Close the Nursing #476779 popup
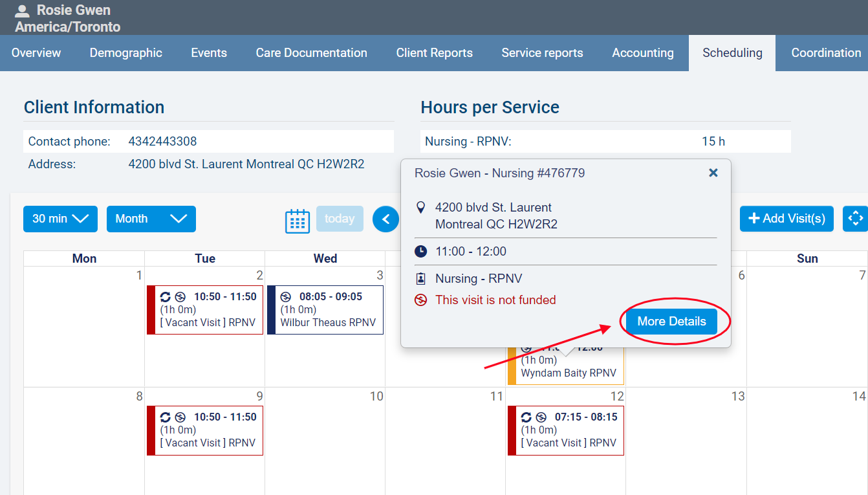 pyautogui.click(x=713, y=173)
